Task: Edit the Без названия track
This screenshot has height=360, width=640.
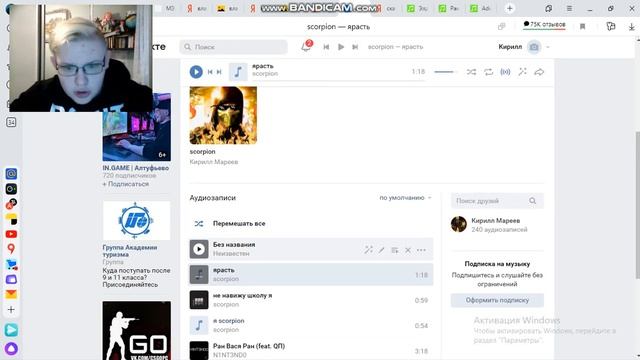Action: click(x=381, y=250)
